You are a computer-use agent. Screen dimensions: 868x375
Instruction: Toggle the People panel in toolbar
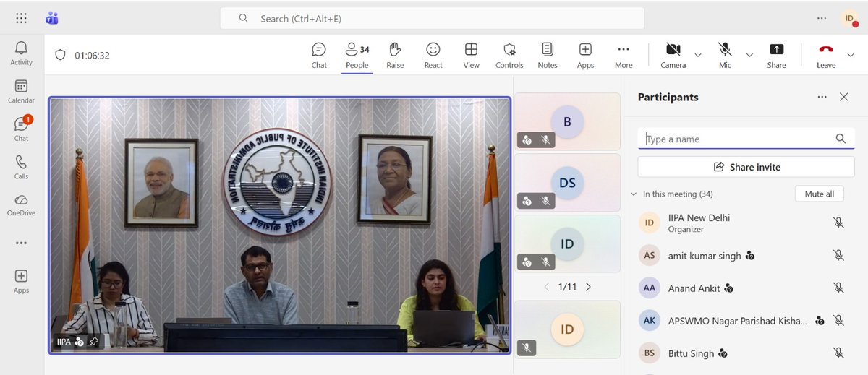357,55
